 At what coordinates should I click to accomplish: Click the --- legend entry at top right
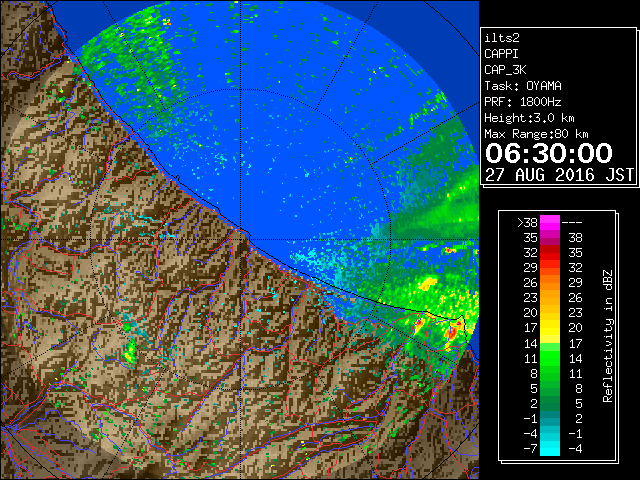click(572, 223)
